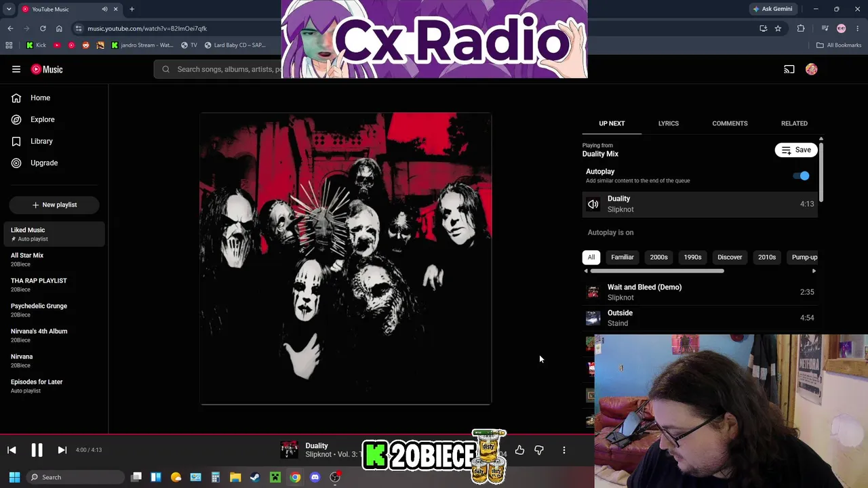Image resolution: width=868 pixels, height=488 pixels.
Task: Bookmark this page with the star icon
Action: 778,28
